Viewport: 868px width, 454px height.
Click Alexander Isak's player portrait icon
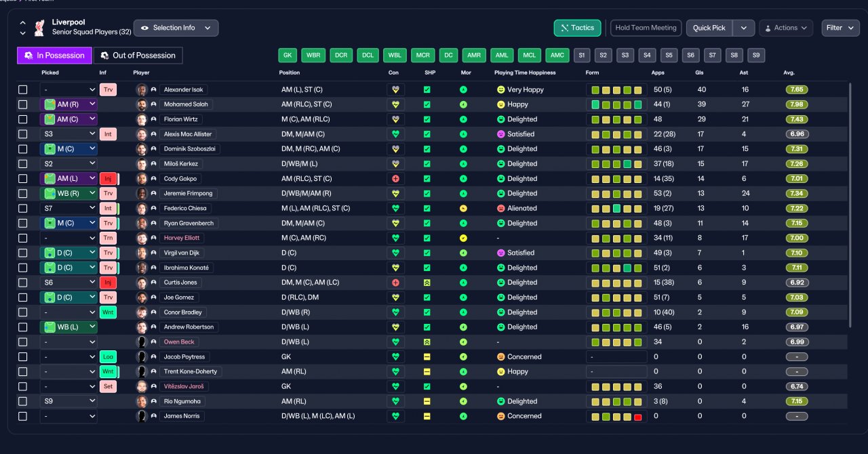tap(142, 89)
